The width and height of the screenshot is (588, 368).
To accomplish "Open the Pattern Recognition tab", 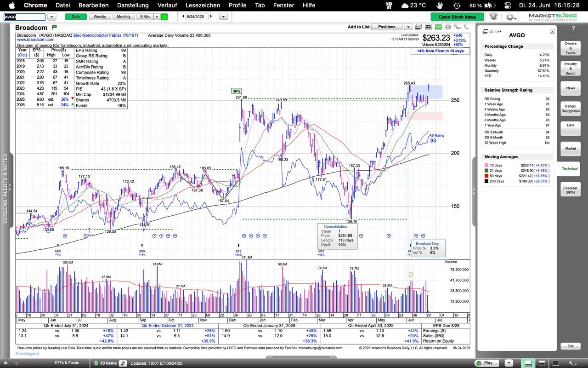I will point(570,109).
